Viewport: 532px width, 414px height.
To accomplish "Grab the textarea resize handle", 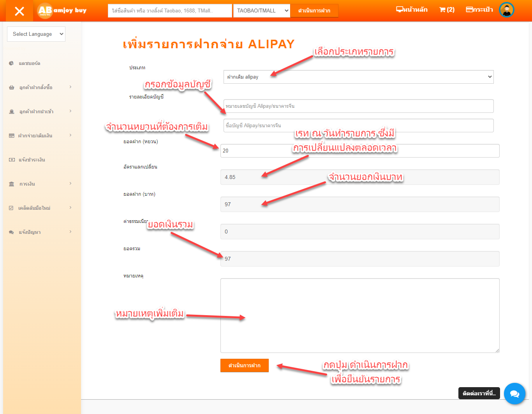I will [497, 351].
